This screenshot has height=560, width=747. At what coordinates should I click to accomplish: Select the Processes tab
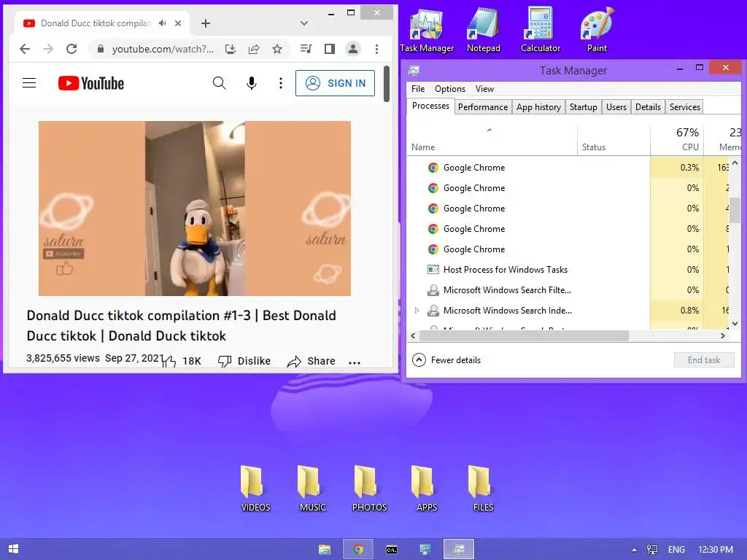point(430,106)
